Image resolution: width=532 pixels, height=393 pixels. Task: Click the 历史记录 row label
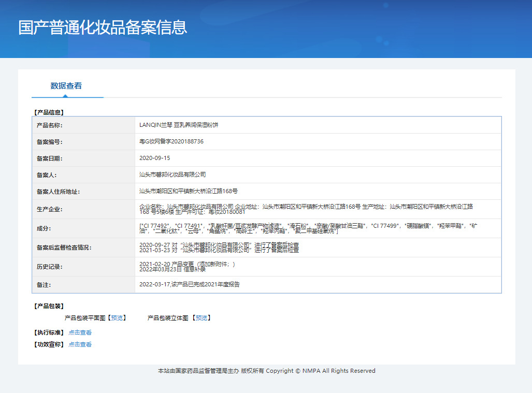(50, 267)
